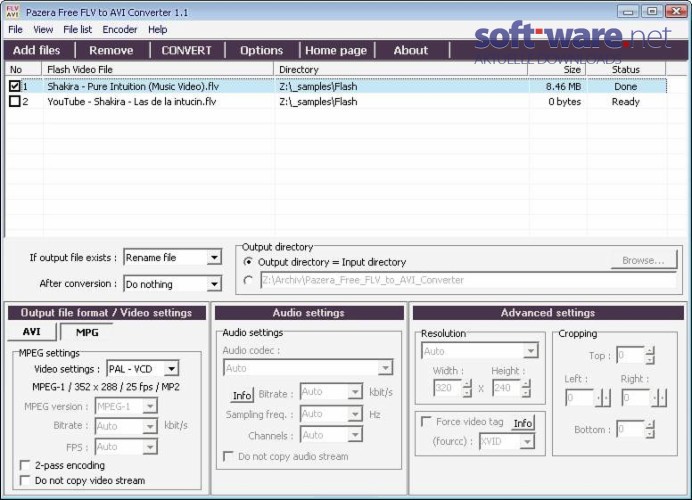Click the Height field showing 240
692x500 pixels.
point(506,388)
